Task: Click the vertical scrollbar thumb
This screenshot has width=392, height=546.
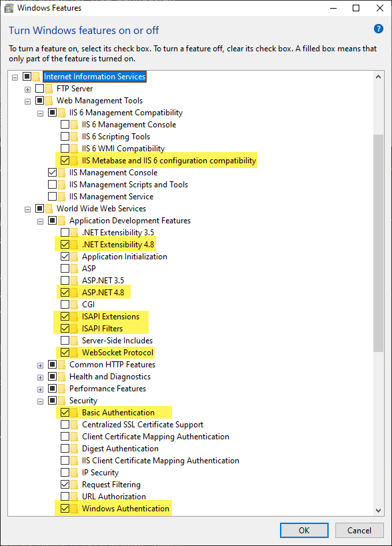Action: [x=379, y=243]
